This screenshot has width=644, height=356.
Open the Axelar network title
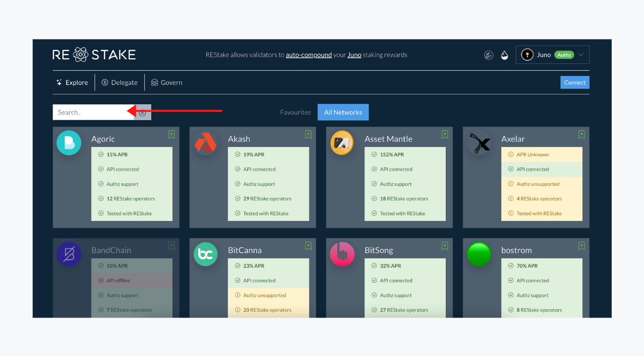tap(513, 139)
